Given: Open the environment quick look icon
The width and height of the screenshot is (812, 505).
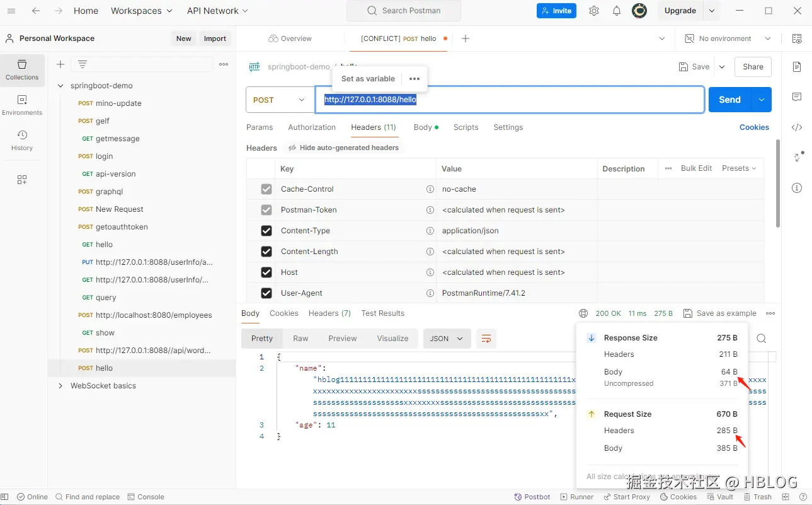Looking at the screenshot, I should click(x=797, y=38).
